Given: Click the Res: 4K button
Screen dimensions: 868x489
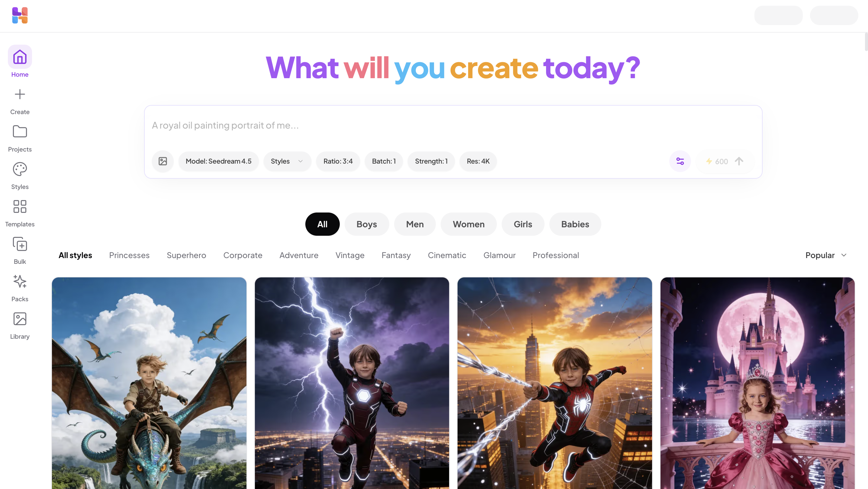Looking at the screenshot, I should coord(478,161).
